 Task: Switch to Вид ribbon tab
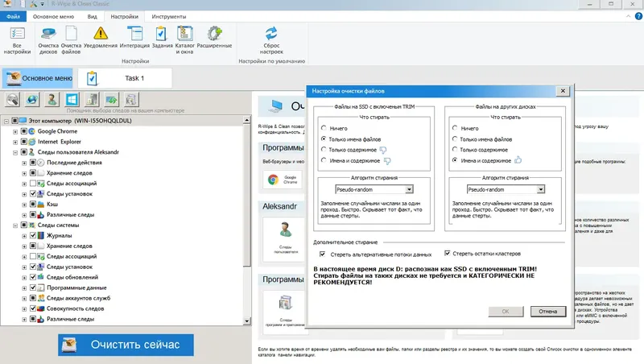(x=92, y=16)
